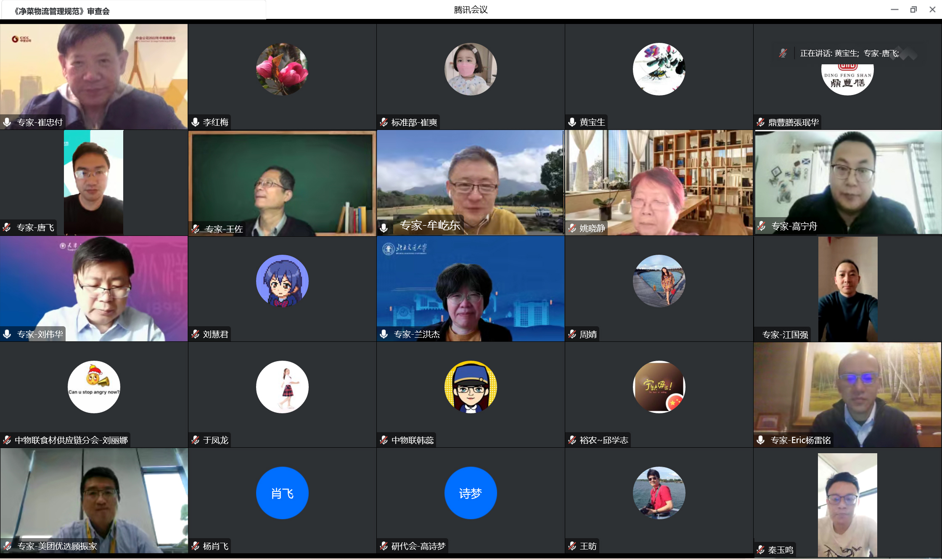Click 中物联食材供应链分会-刘丽娜 name label

(71, 440)
